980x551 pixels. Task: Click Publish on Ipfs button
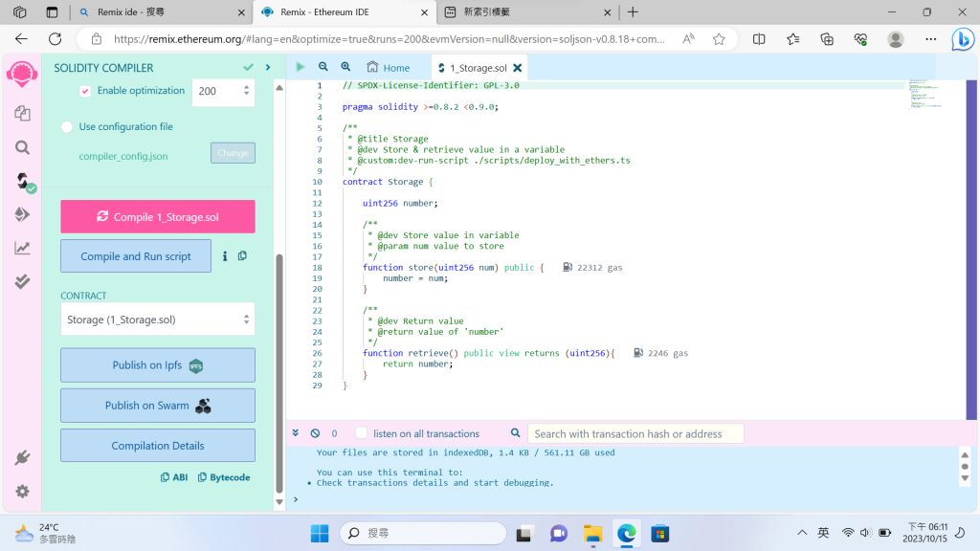[x=158, y=365]
